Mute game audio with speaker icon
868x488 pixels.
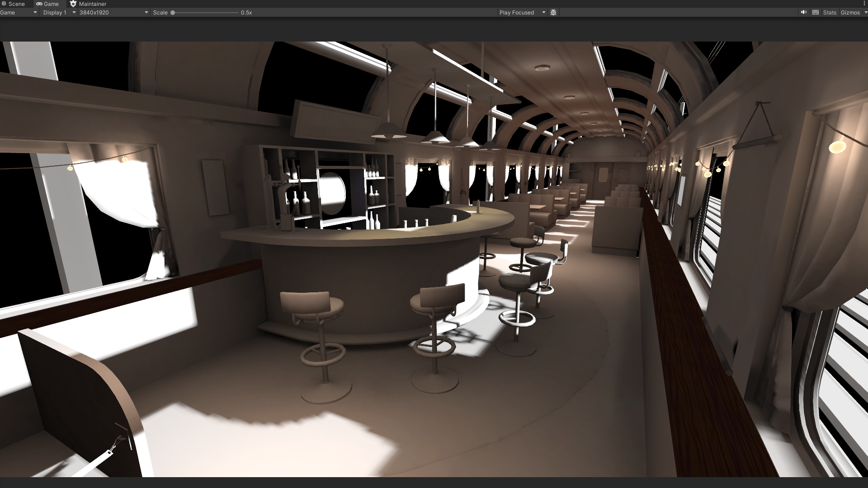point(803,12)
